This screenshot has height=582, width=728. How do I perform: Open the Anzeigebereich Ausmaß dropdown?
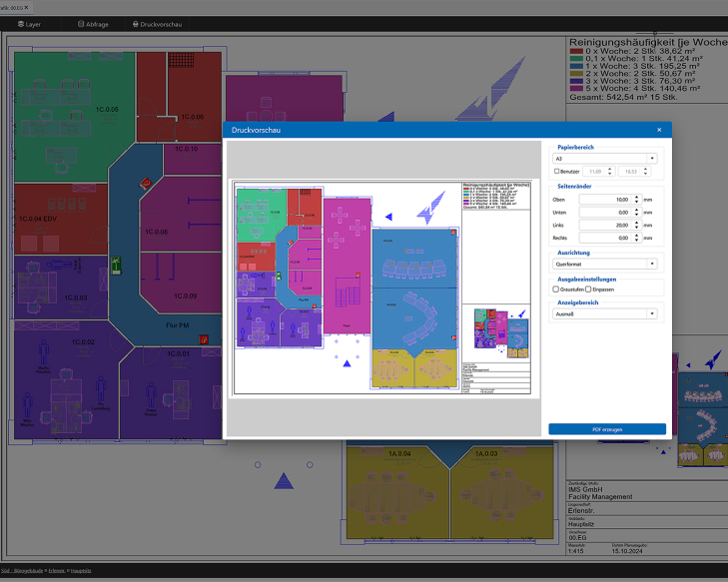click(x=605, y=313)
